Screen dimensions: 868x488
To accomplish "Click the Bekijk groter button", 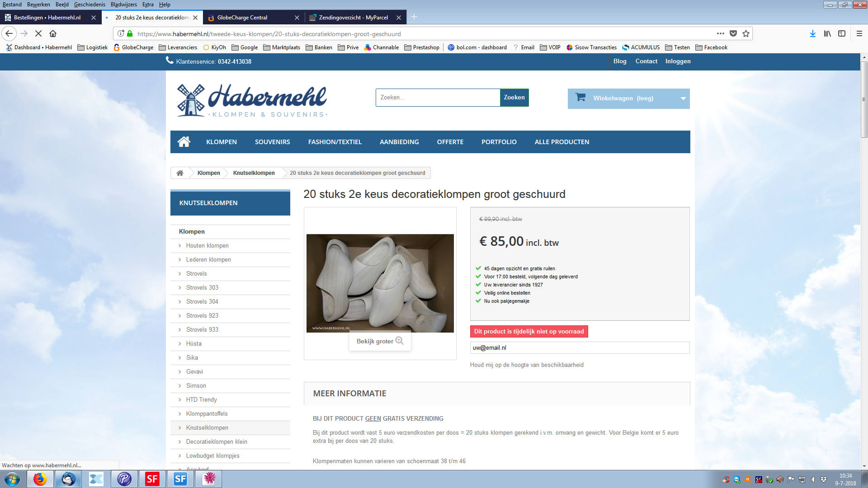I will (x=380, y=341).
